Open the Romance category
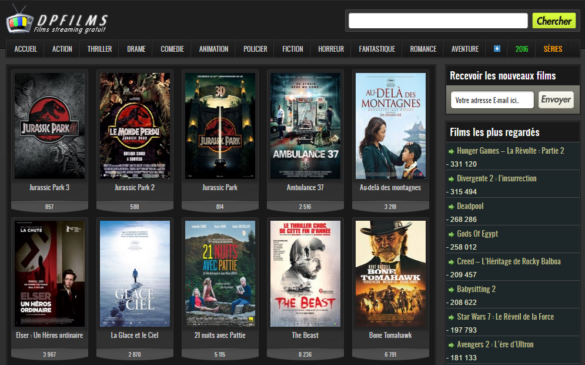The height and width of the screenshot is (365, 585). [x=423, y=49]
